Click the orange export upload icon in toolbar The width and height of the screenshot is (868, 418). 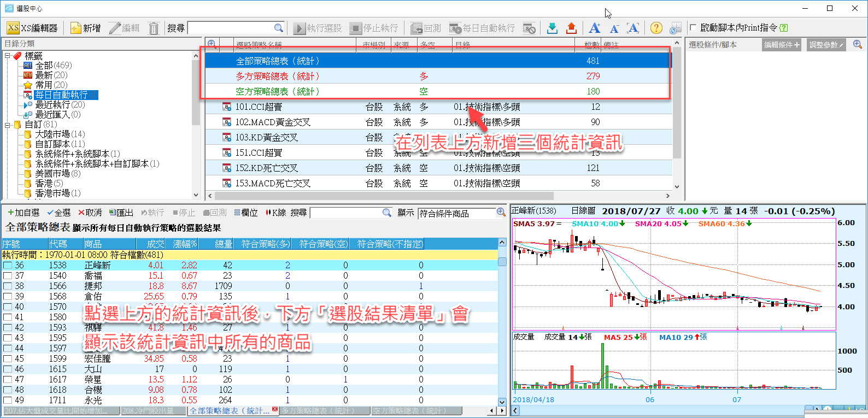(571, 28)
